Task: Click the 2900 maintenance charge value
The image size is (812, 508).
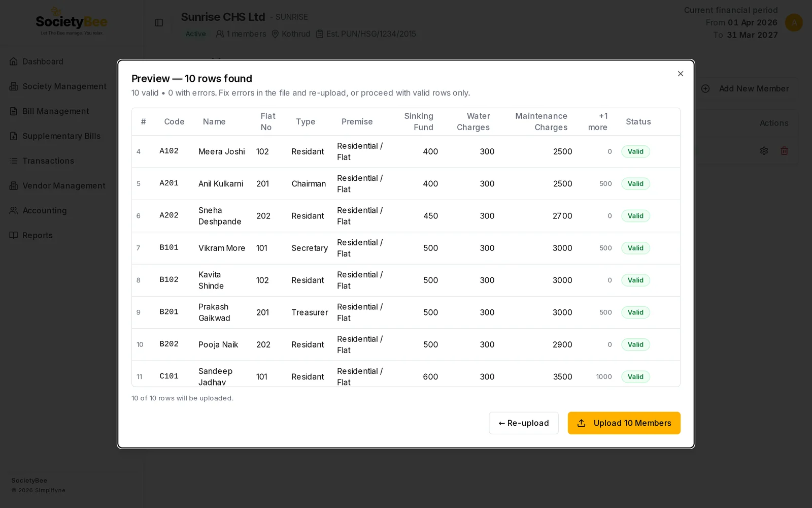Action: pyautogui.click(x=562, y=344)
